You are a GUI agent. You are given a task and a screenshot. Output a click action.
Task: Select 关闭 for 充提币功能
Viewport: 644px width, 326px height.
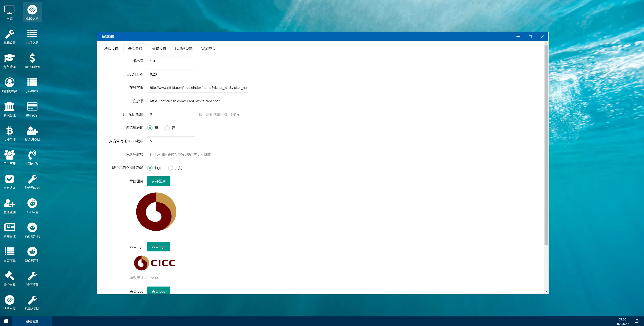point(171,168)
